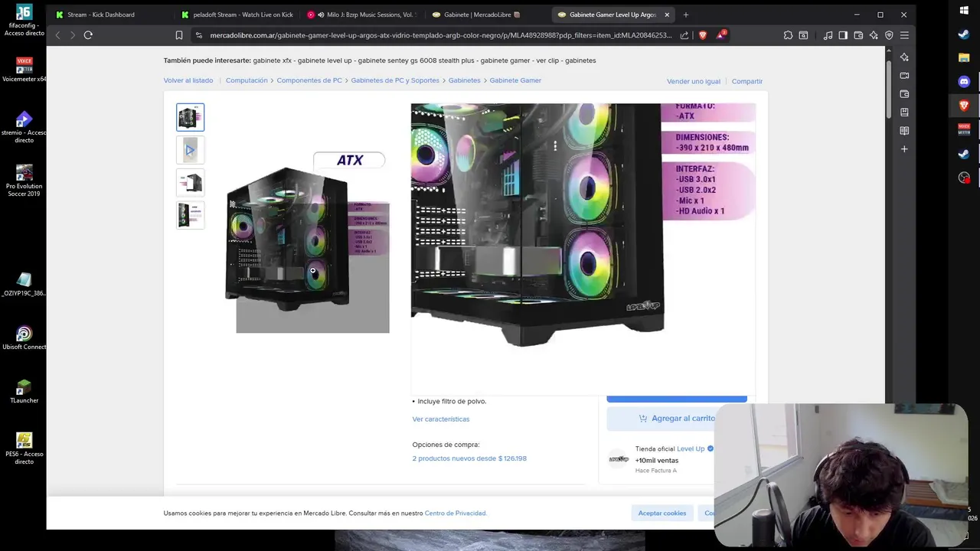The height and width of the screenshot is (551, 980).
Task: Click the ATX label on product photo
Action: pos(349,160)
